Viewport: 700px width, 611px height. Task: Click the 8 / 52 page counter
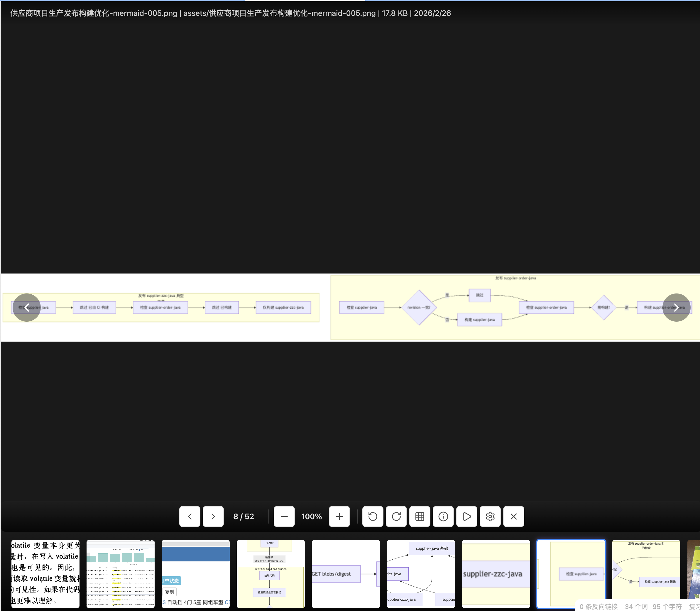(243, 516)
